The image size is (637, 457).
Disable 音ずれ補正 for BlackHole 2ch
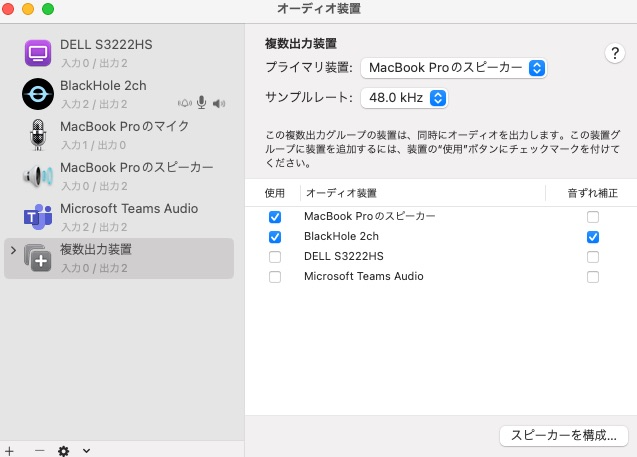click(593, 237)
